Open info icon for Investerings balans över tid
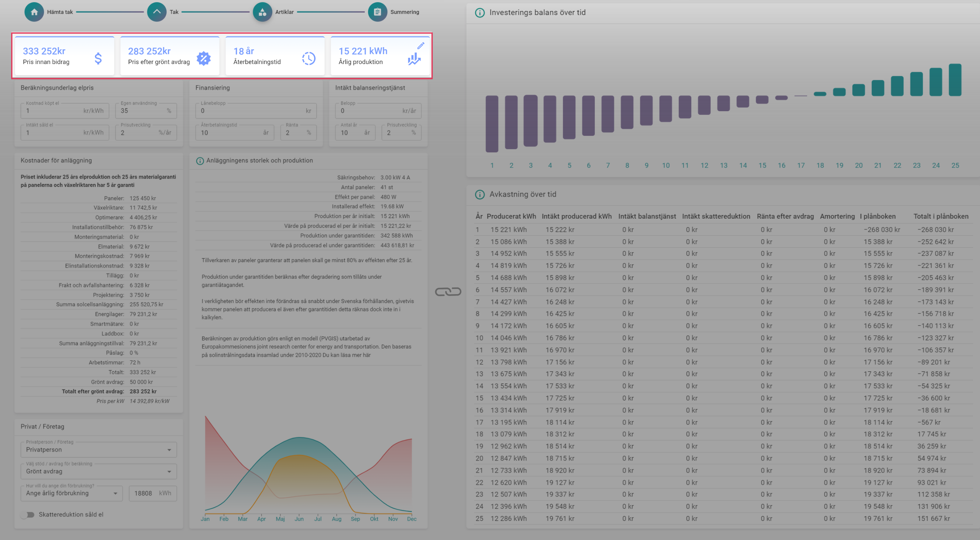 coord(480,13)
